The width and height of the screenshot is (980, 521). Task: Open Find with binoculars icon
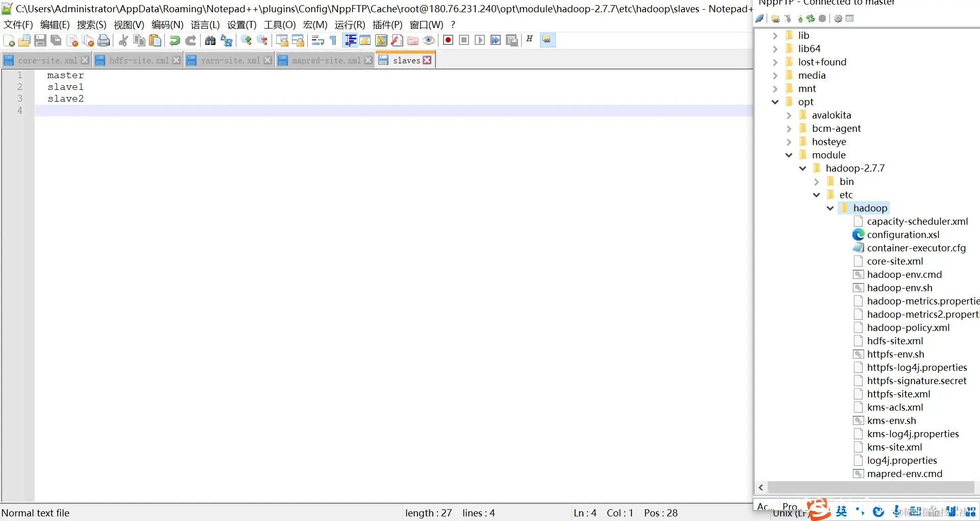click(210, 40)
